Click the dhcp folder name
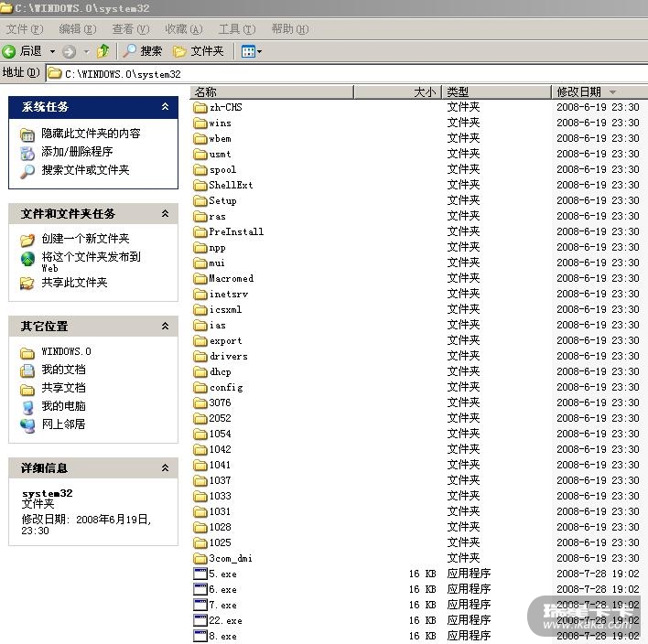Image resolution: width=648 pixels, height=644 pixels. pyautogui.click(x=221, y=371)
